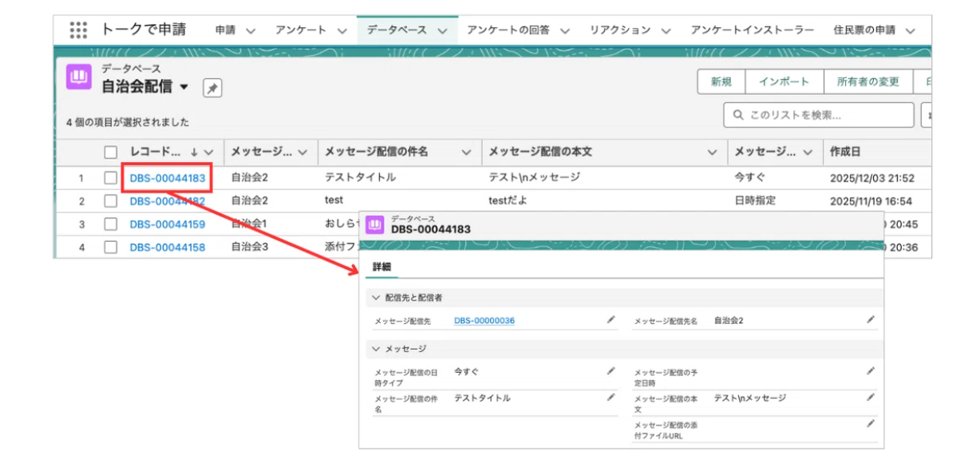Screen dimensions: 980x455
Task: Open the メッセージ配信の件名 column chevron menu
Action: (467, 152)
